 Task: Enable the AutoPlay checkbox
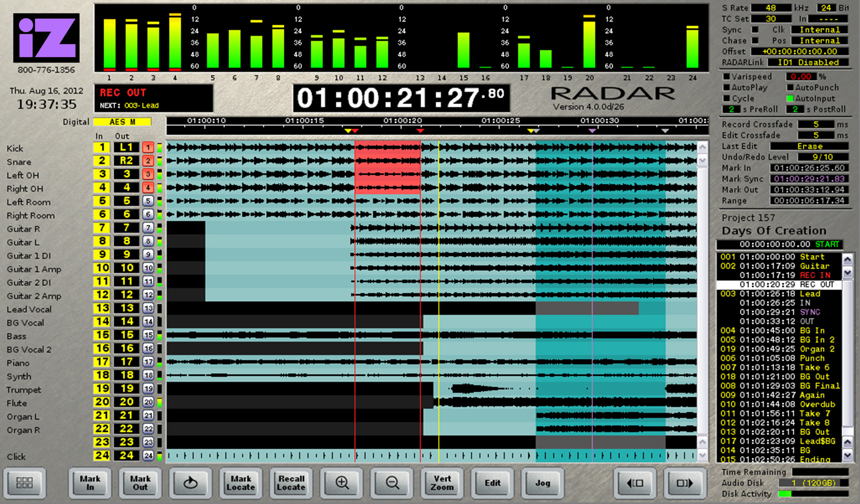tap(727, 87)
